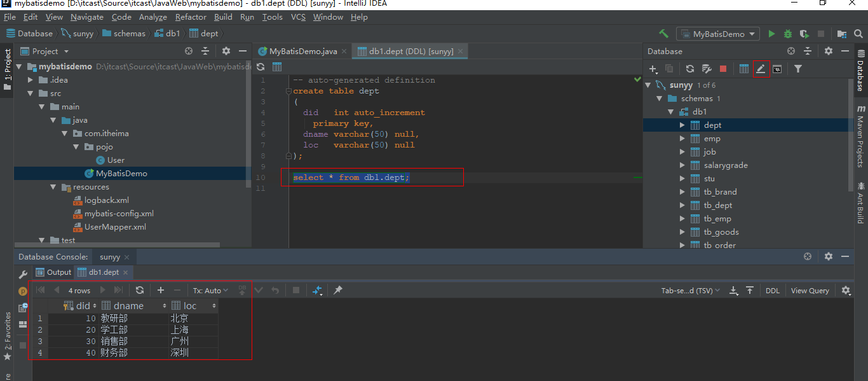Open the Refactor menu

pyautogui.click(x=191, y=17)
